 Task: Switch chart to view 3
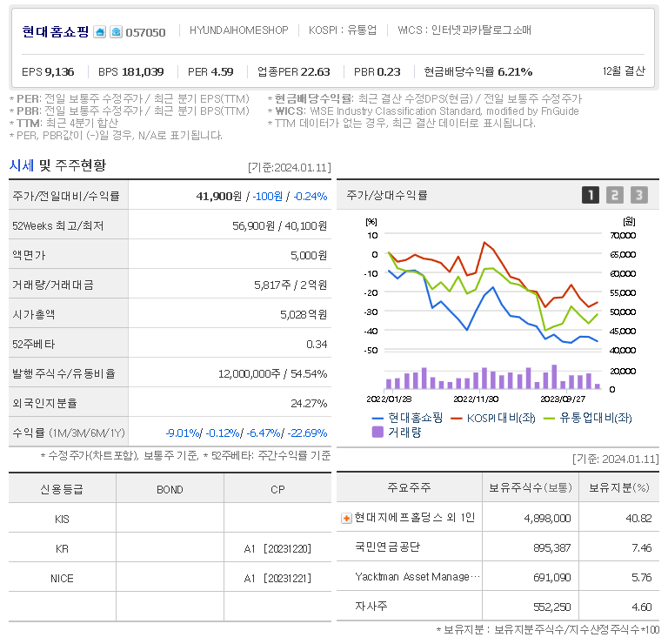[x=639, y=195]
